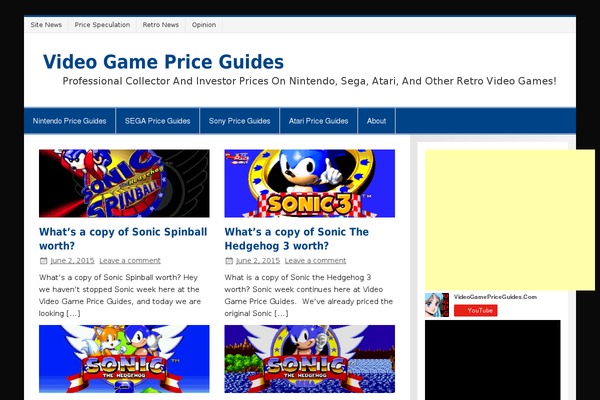
Task: Click the Sonic Spinball excerpt text
Action: [120, 295]
